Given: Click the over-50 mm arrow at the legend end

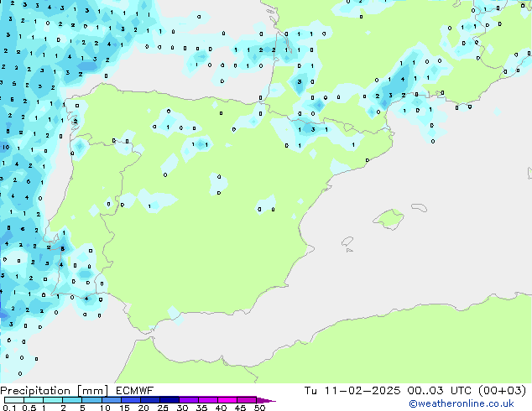Looking at the screenshot, I should click(x=266, y=400).
